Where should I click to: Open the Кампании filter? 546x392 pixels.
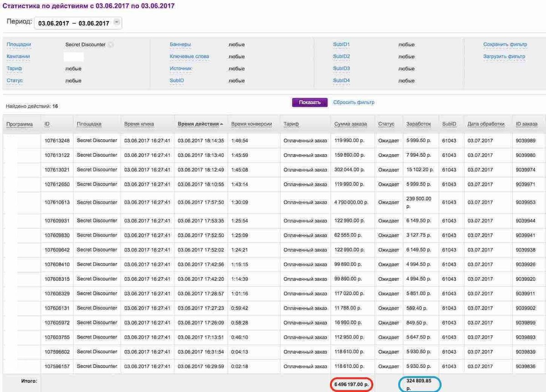(x=18, y=56)
